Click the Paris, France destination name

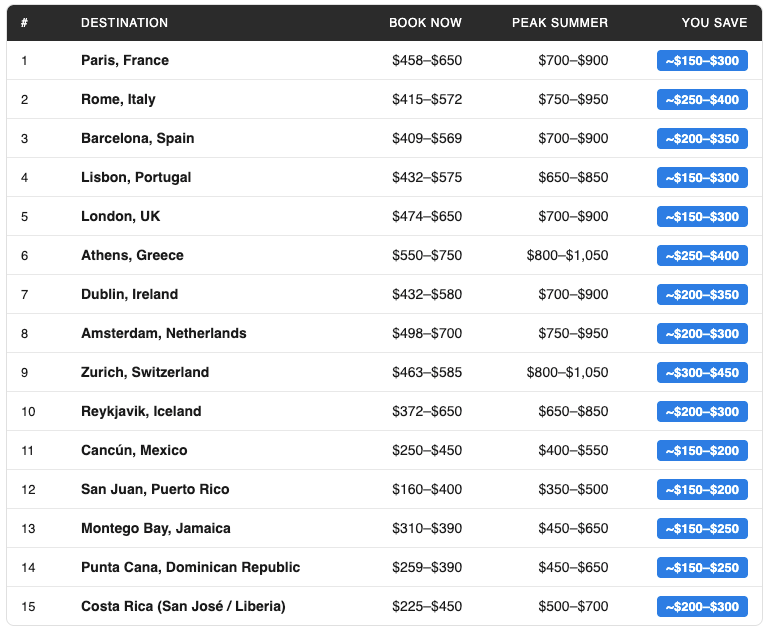(125, 60)
